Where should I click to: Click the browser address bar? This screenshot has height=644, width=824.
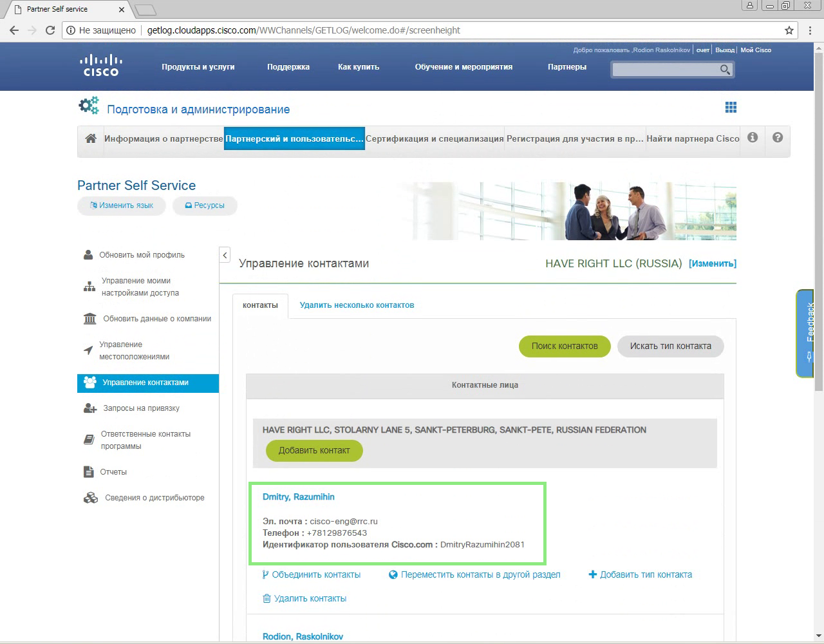(x=430, y=30)
